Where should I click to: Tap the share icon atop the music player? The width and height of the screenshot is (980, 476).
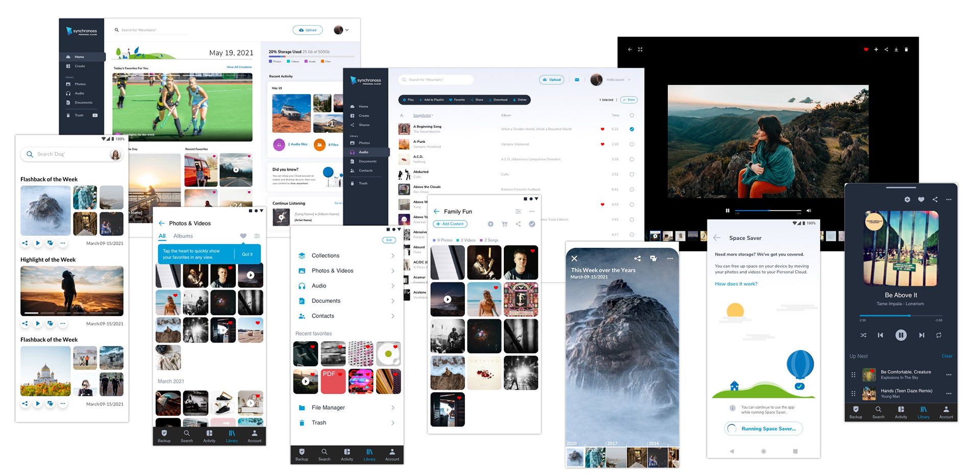click(935, 199)
